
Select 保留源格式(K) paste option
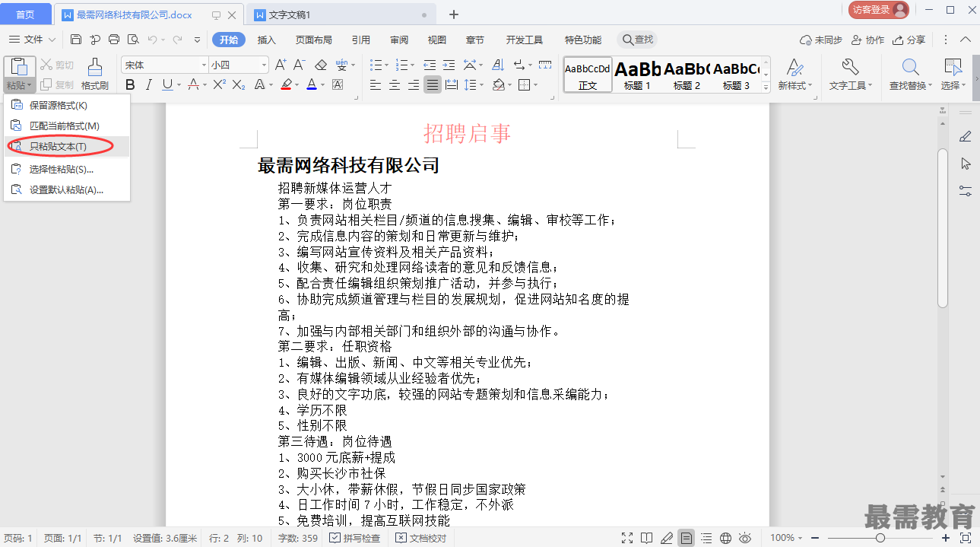(67, 106)
